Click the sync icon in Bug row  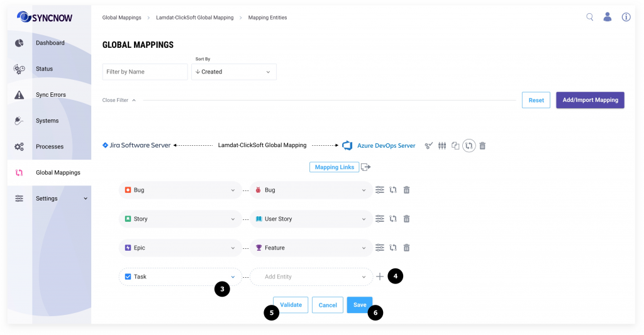(x=393, y=190)
